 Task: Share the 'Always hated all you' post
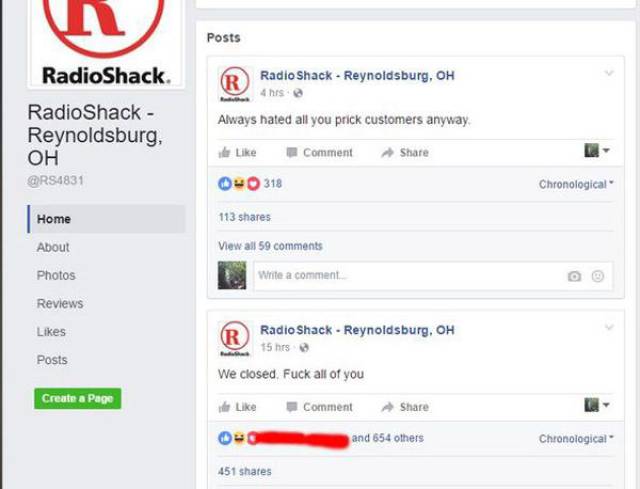pos(404,153)
